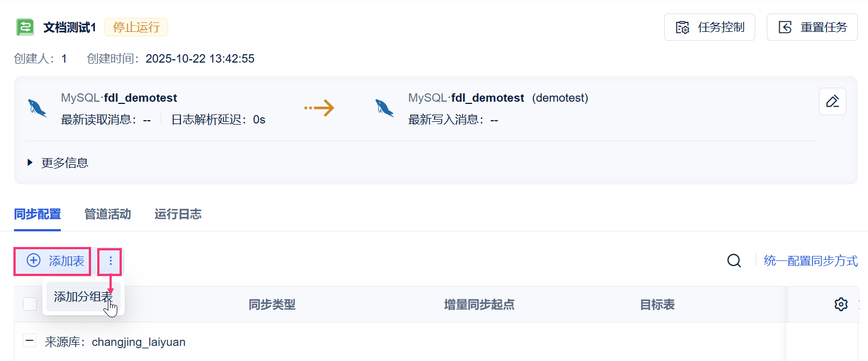Choose 添加分组表 from the dropdown menu
Screen dimensions: 868x361
point(83,297)
